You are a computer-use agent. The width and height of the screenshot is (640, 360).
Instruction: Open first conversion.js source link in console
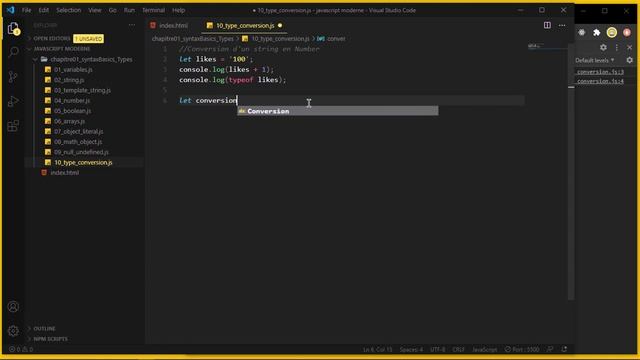[x=600, y=72]
